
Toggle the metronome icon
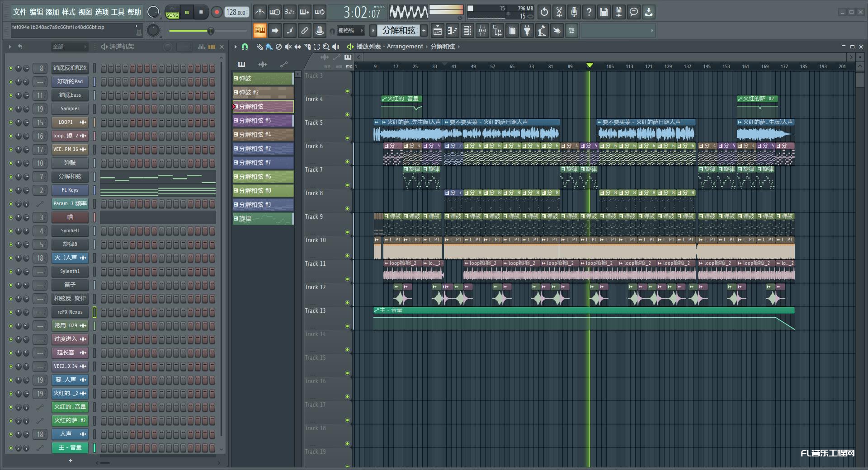(x=259, y=12)
